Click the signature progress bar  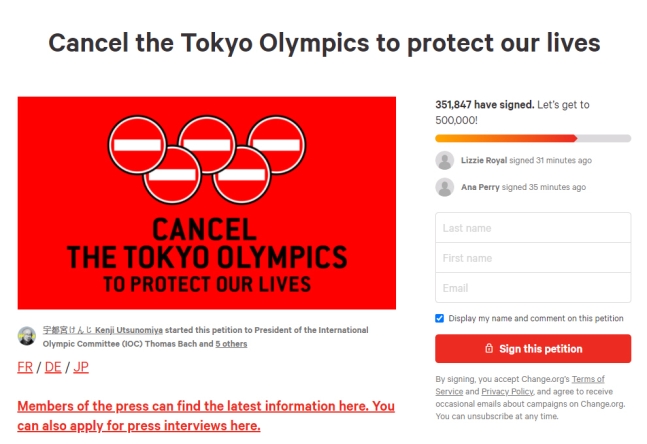pyautogui.click(x=533, y=138)
